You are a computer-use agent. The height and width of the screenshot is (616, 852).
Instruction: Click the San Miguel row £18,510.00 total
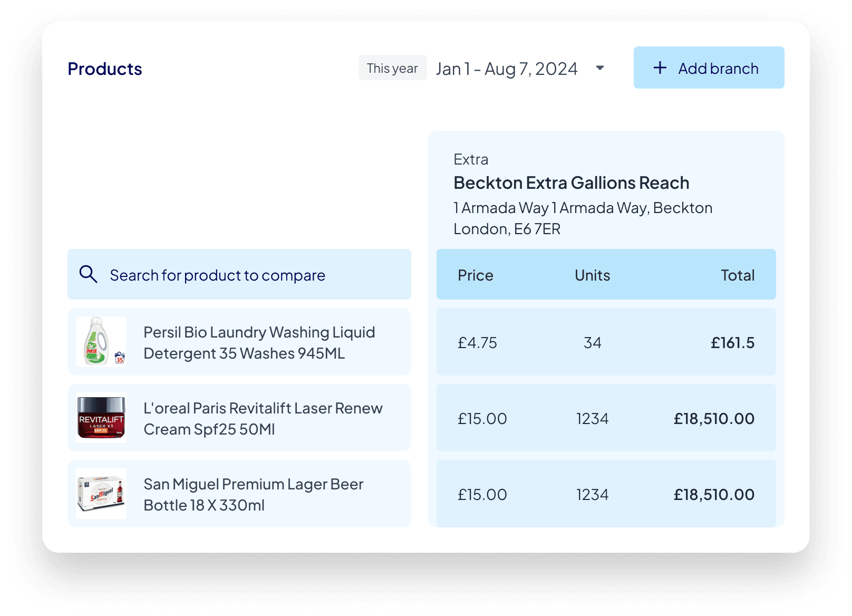pyautogui.click(x=714, y=495)
